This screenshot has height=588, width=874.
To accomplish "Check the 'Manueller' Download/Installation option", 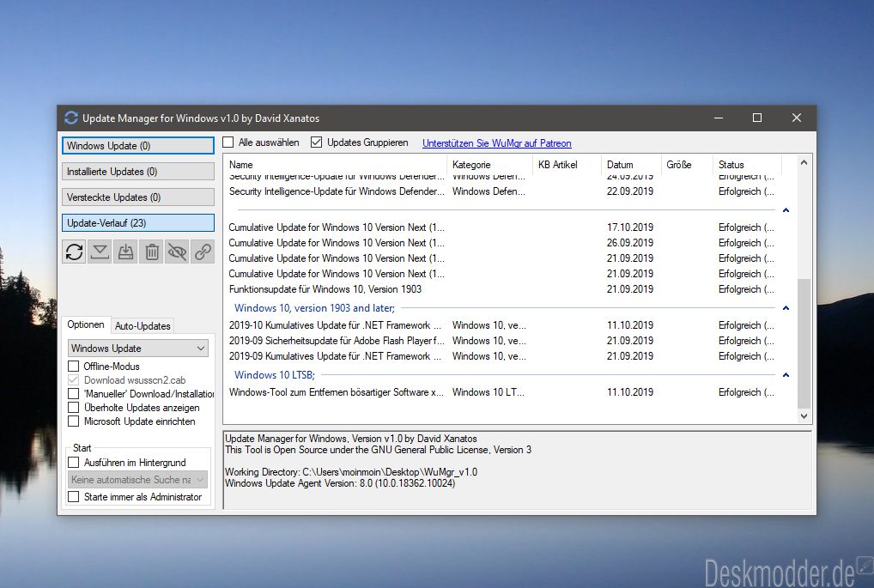I will (x=74, y=393).
